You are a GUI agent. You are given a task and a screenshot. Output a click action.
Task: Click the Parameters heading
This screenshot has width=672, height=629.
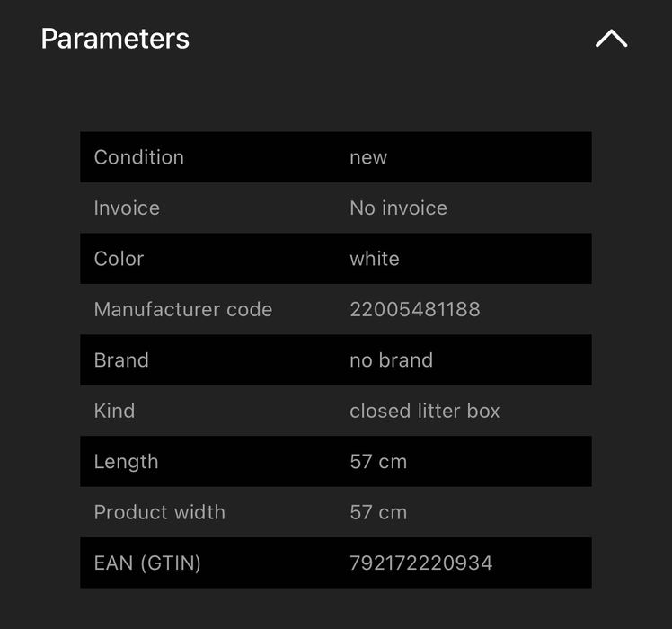click(115, 39)
